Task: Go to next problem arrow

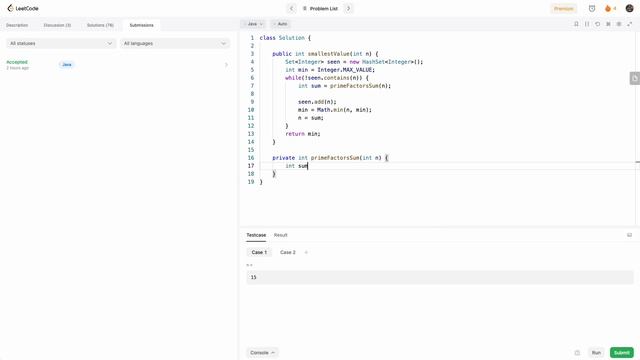Action: [348, 8]
